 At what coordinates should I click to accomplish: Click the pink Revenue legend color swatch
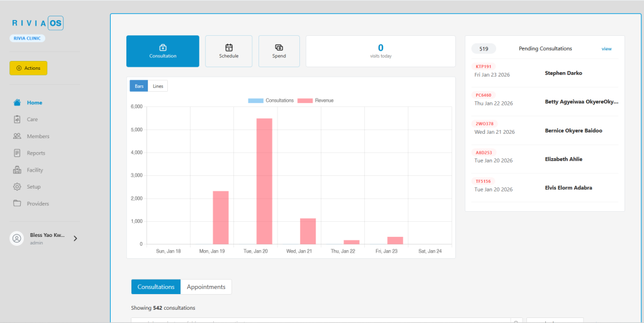[305, 101]
